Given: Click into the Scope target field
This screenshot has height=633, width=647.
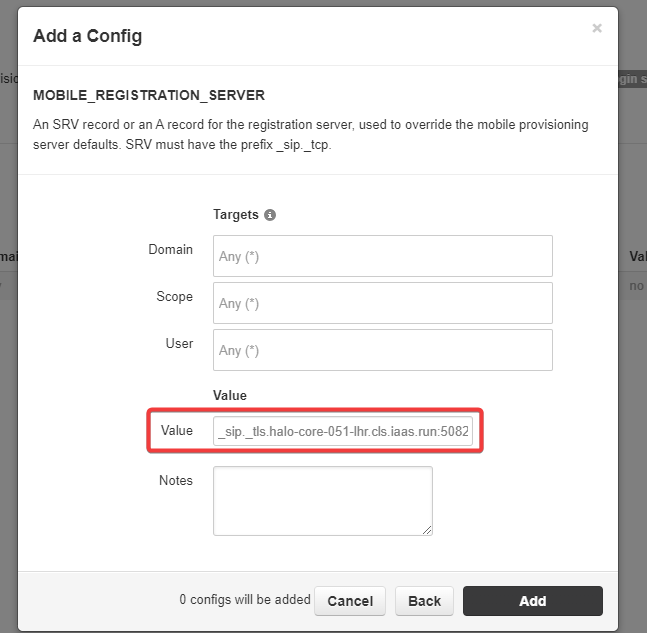Looking at the screenshot, I should pos(382,303).
